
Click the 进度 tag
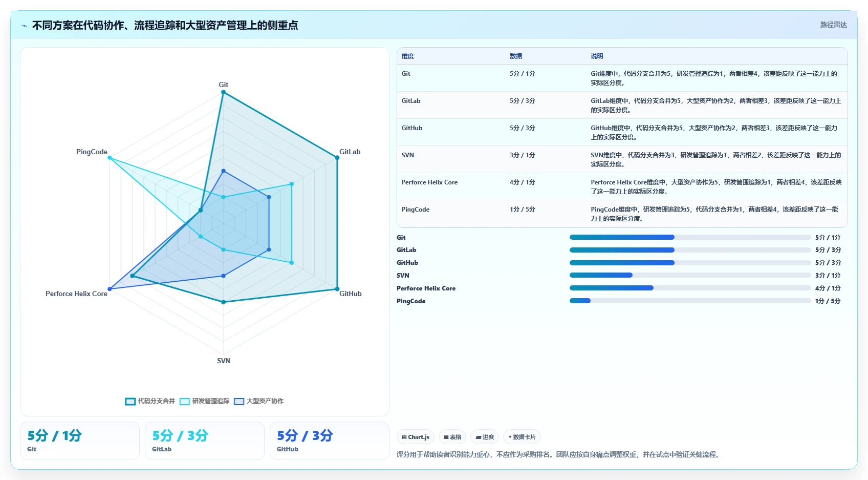[x=485, y=437]
